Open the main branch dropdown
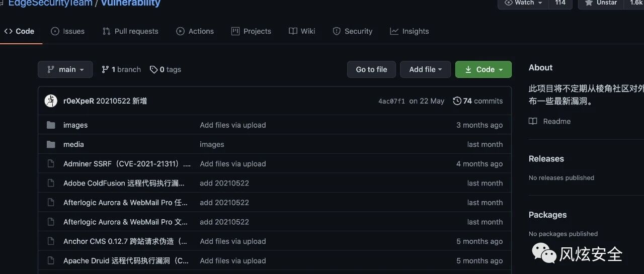This screenshot has width=644, height=274. point(65,69)
